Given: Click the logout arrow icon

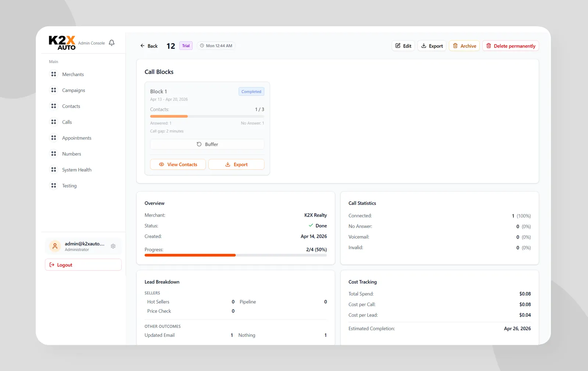Looking at the screenshot, I should pos(52,265).
